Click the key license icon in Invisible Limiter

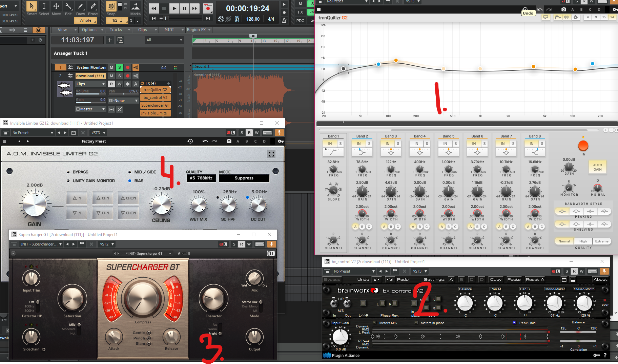(x=281, y=141)
